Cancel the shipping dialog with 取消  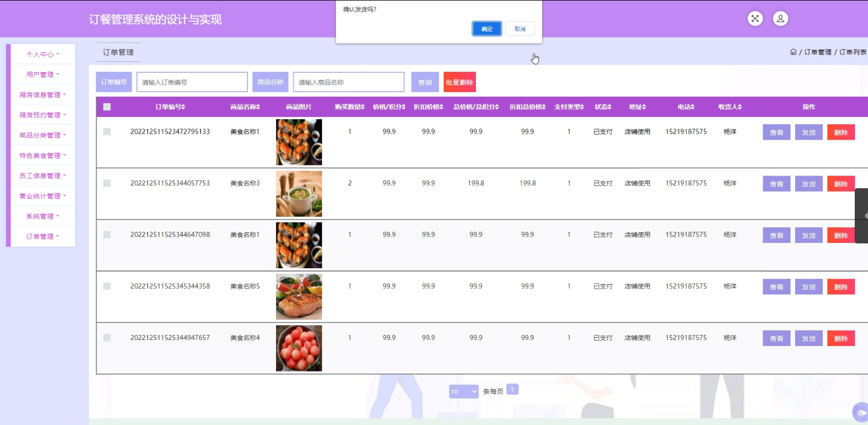click(x=520, y=29)
